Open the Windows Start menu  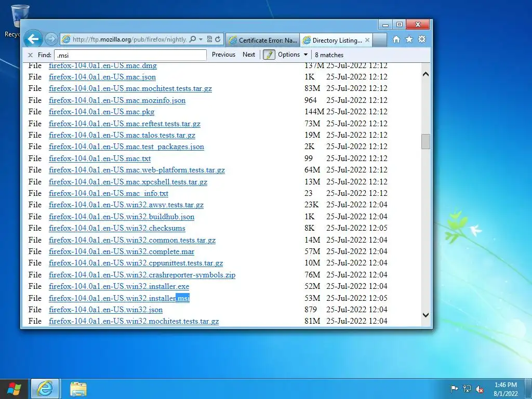coord(14,389)
